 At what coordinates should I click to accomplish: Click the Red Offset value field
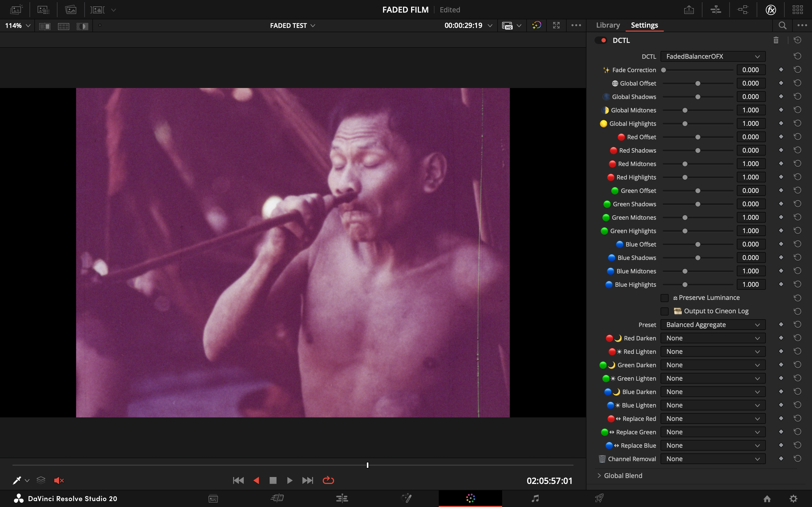pyautogui.click(x=751, y=137)
